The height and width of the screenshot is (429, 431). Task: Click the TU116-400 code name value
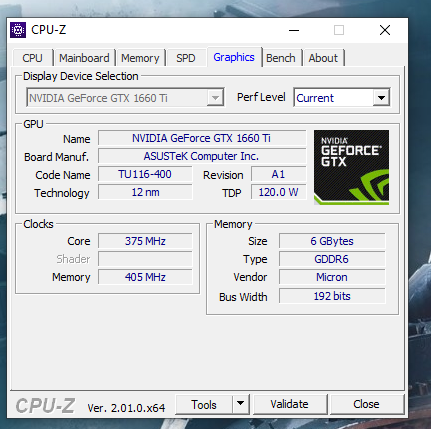[145, 174]
